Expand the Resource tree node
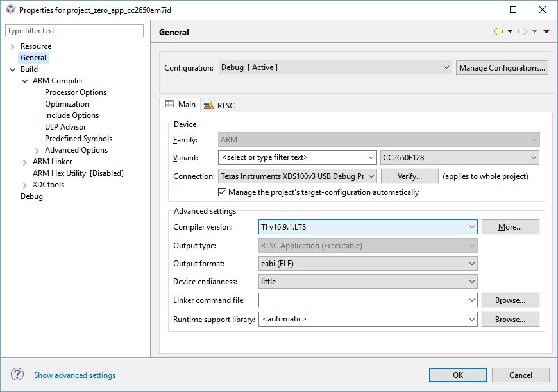The width and height of the screenshot is (558, 392). (x=13, y=46)
